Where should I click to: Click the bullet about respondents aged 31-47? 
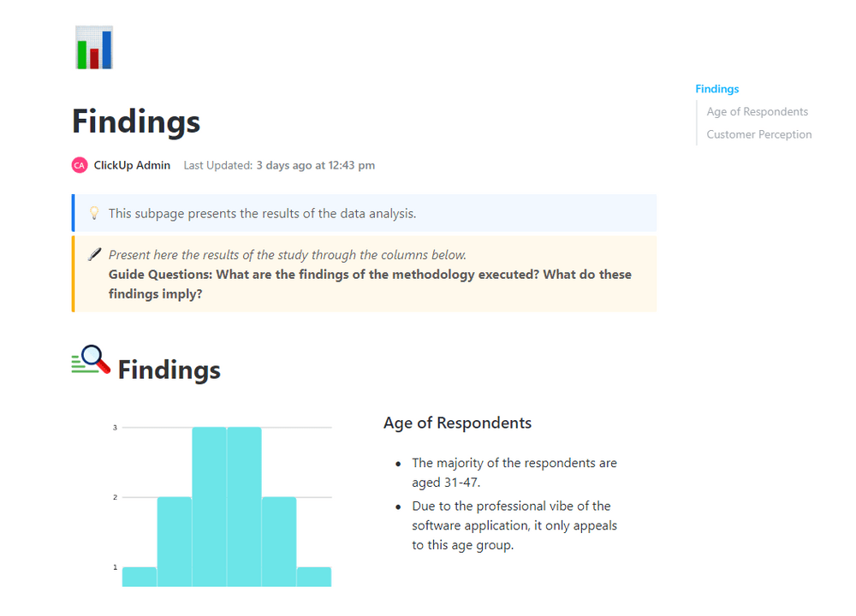514,472
